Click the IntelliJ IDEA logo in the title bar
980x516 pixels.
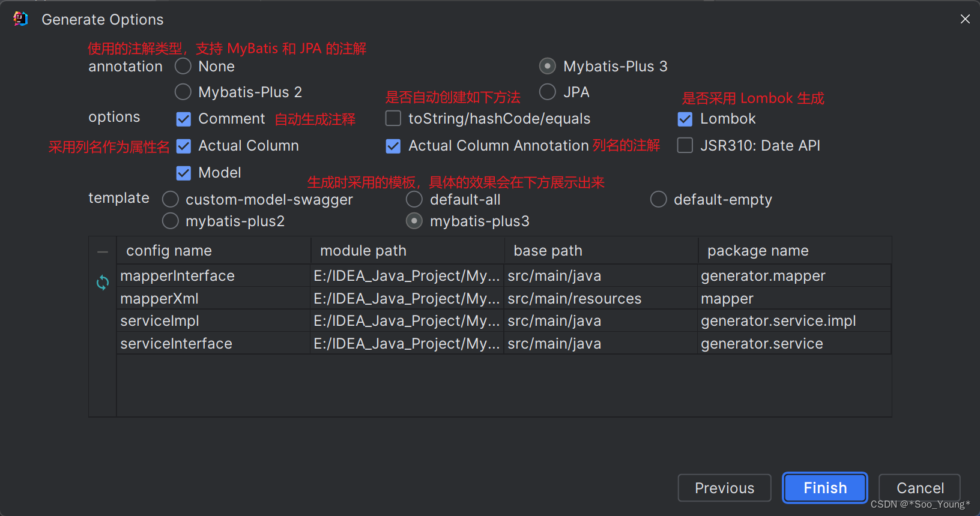pyautogui.click(x=20, y=19)
